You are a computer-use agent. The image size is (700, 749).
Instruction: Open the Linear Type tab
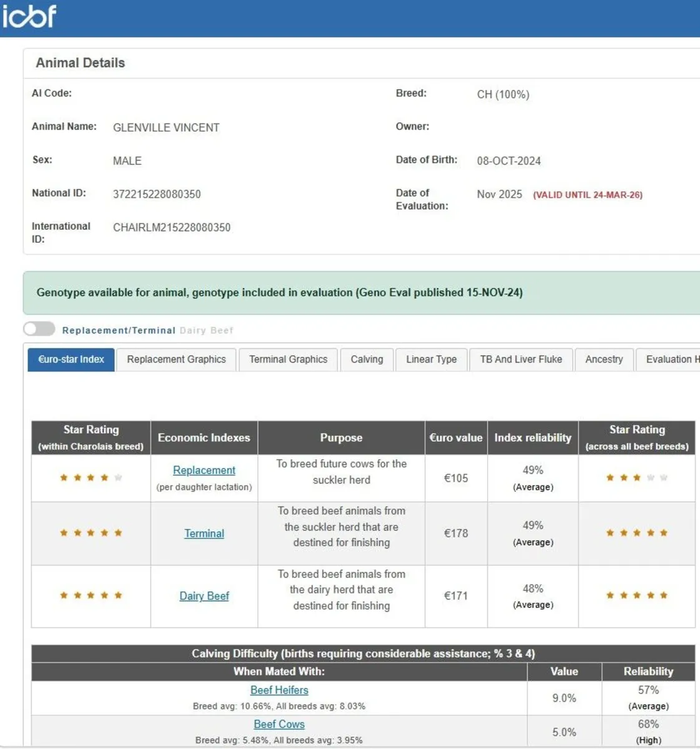click(431, 360)
